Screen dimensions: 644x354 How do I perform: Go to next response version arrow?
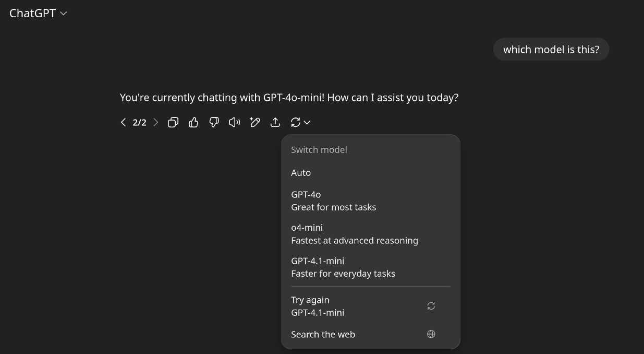coord(155,122)
